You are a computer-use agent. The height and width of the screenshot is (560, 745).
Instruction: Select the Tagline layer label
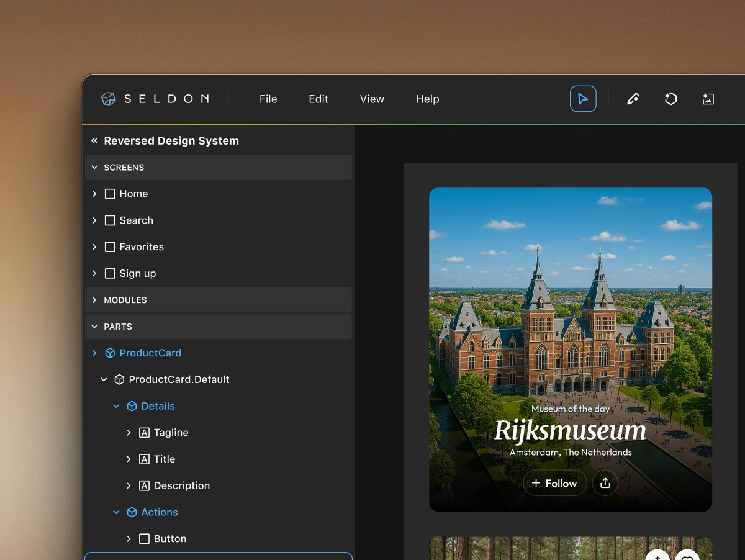pos(171,433)
